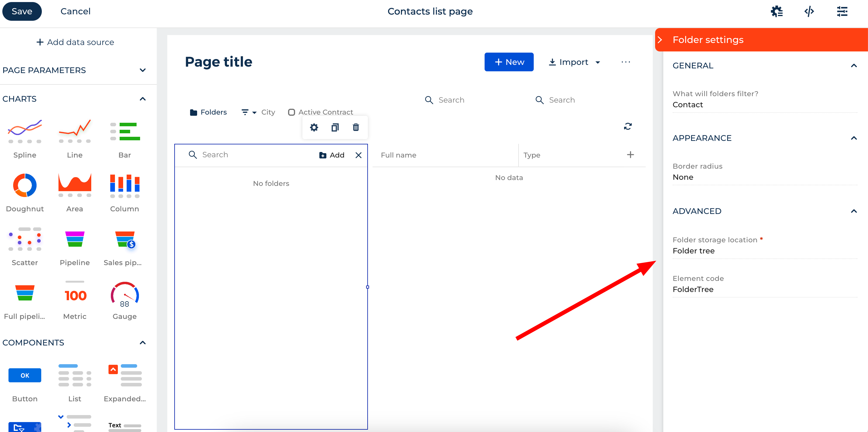Select the Contacts list page title
Image resolution: width=868 pixels, height=432 pixels.
coord(430,11)
